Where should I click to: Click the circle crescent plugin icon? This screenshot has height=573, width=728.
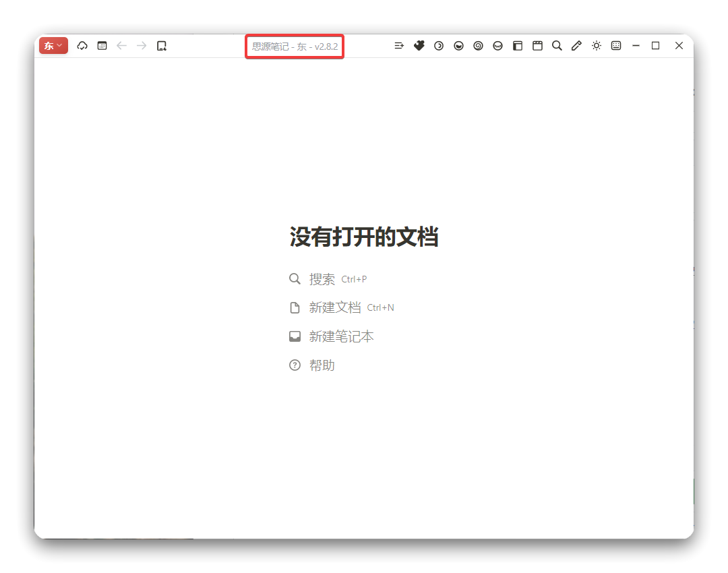pyautogui.click(x=439, y=46)
